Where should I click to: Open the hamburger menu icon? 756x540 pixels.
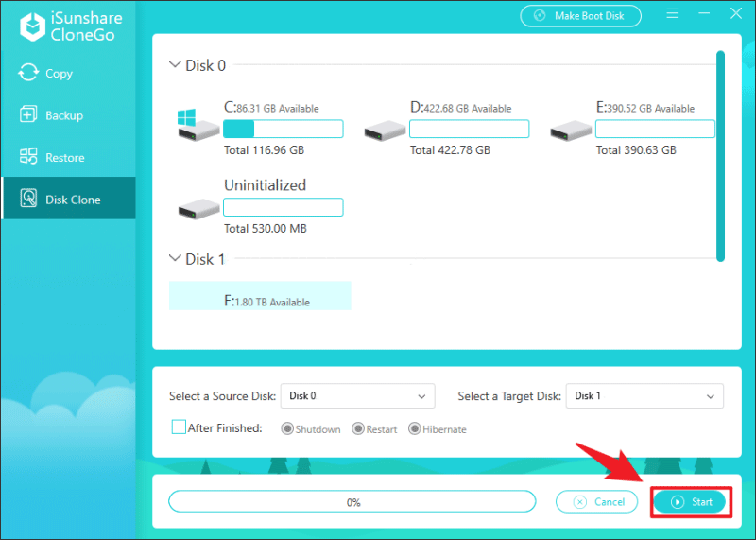[672, 15]
